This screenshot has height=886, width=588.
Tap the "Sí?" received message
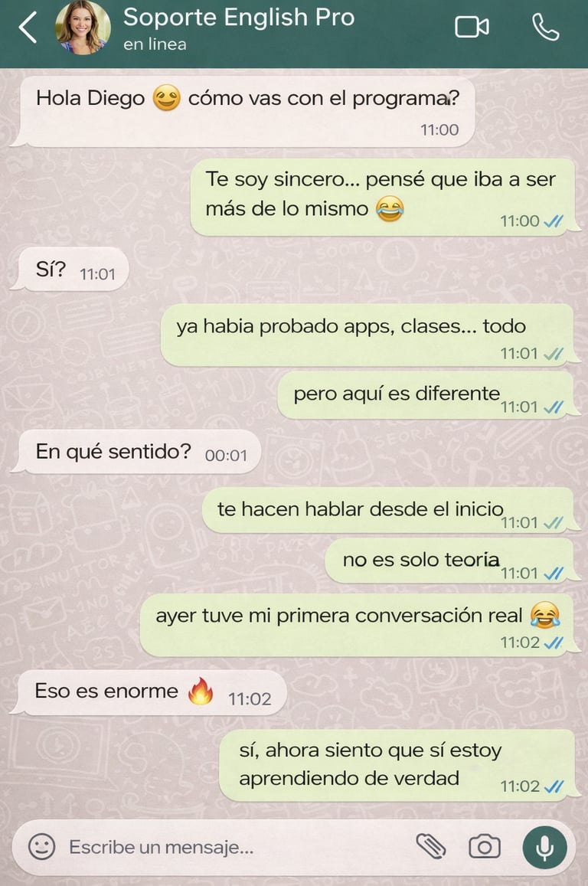pos(71,269)
